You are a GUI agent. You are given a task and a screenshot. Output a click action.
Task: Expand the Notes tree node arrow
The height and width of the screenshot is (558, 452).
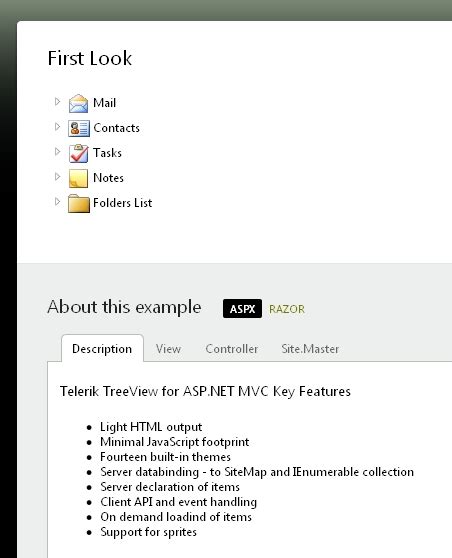tap(57, 177)
